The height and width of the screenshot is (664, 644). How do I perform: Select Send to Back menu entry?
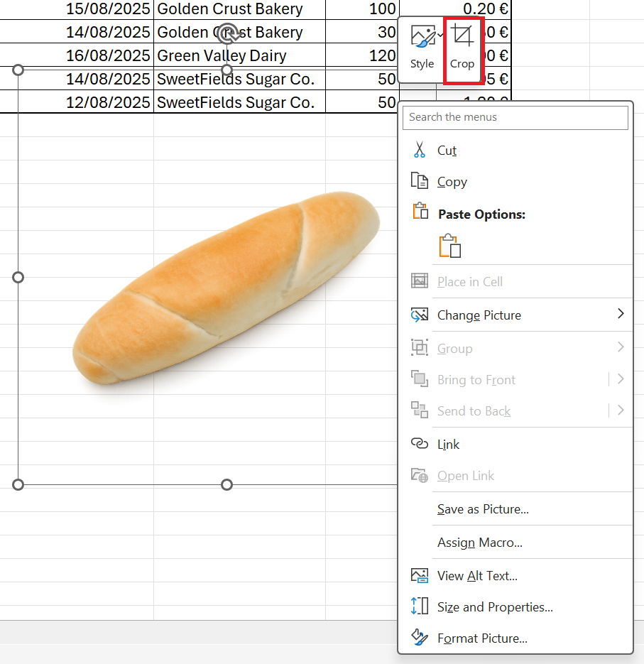click(x=515, y=410)
